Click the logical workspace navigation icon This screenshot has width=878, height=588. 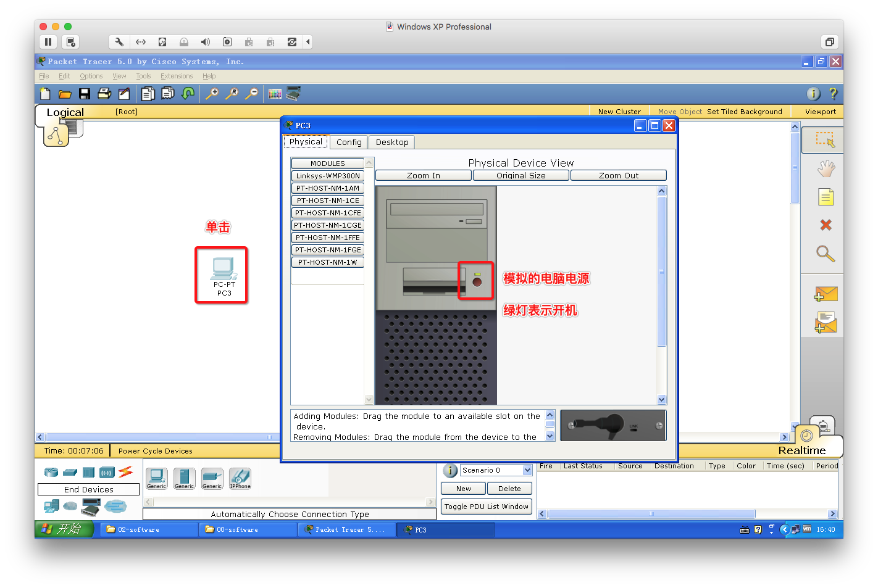56,135
